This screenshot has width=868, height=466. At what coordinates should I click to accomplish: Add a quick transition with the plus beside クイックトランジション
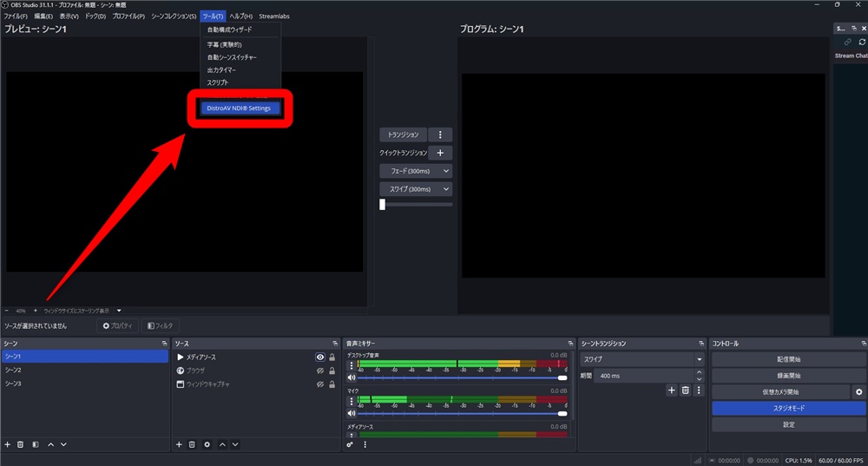(x=440, y=153)
